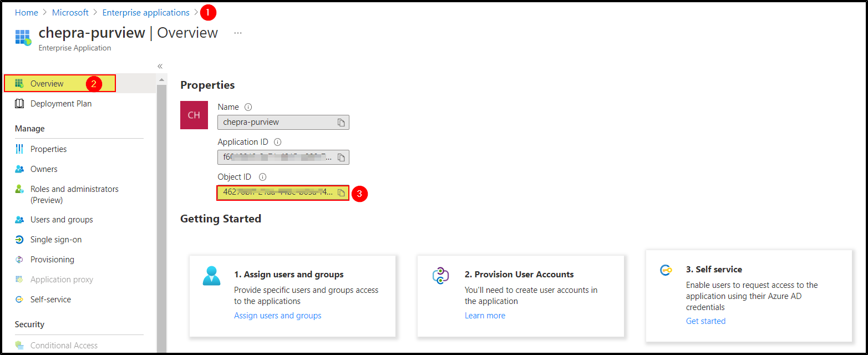868x355 pixels.
Task: Click the sidebar scroll up arrow
Action: coord(161,79)
